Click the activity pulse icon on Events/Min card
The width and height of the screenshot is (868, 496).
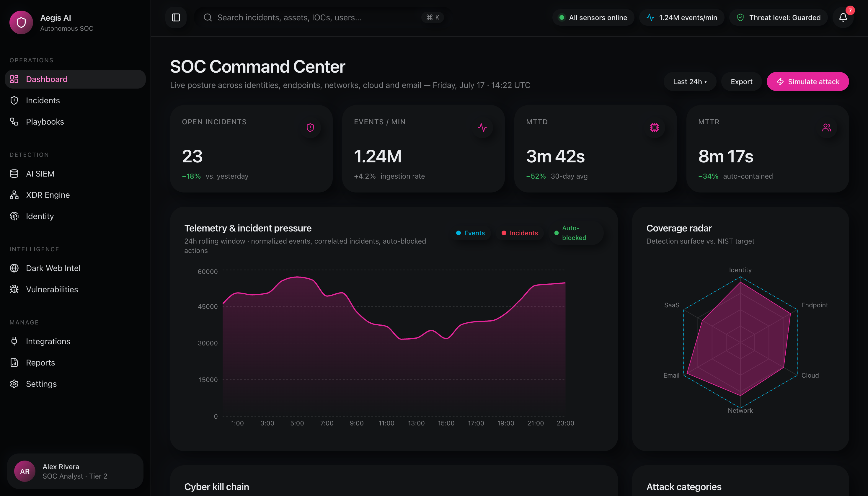click(482, 128)
